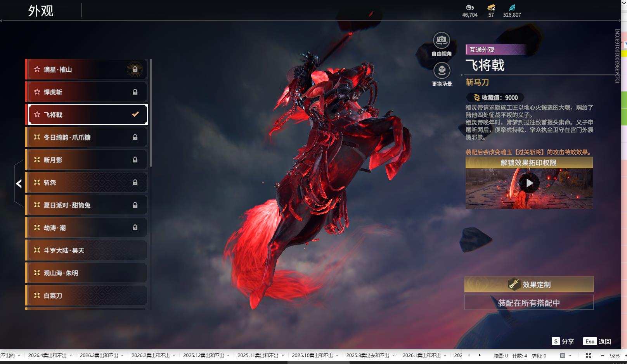Click the equipped checkmark on 飞将戟
627x364 pixels.
click(135, 114)
